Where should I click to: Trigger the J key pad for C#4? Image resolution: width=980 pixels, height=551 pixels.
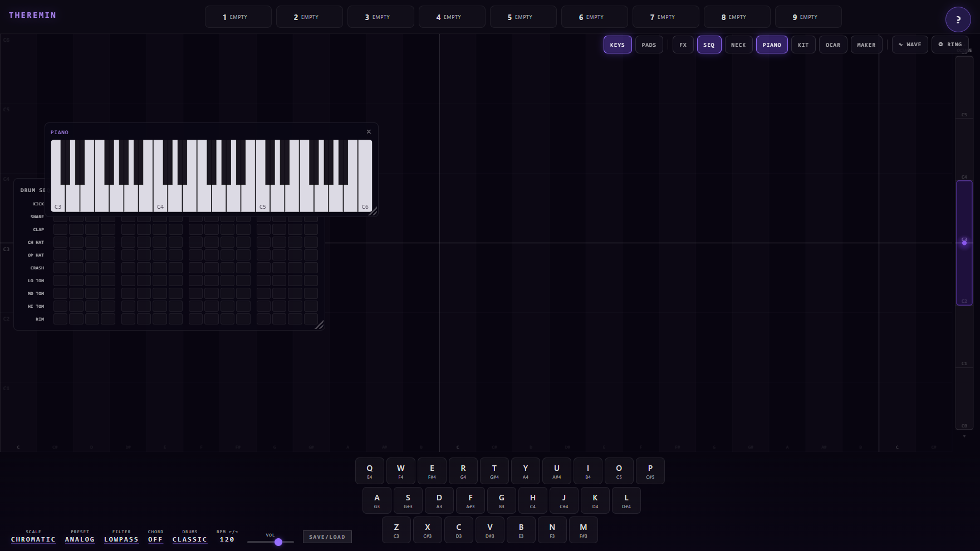coord(564,500)
